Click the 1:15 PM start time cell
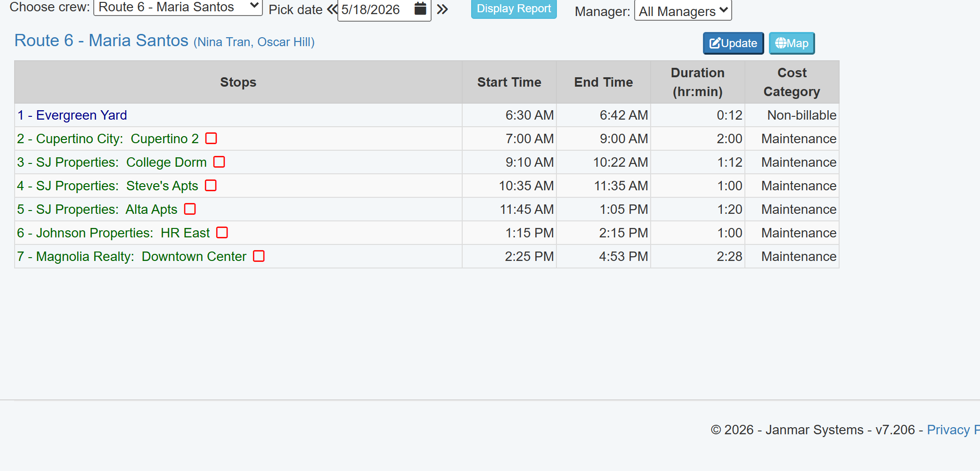 509,233
